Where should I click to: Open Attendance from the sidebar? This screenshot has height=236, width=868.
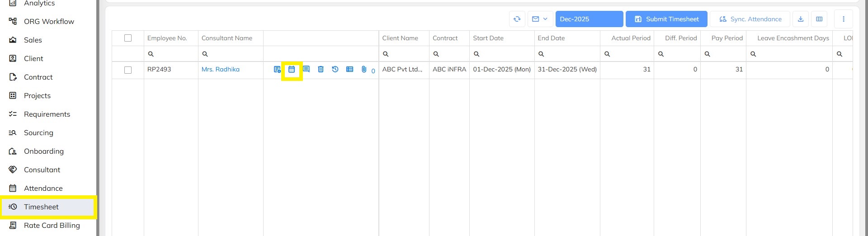[43, 188]
